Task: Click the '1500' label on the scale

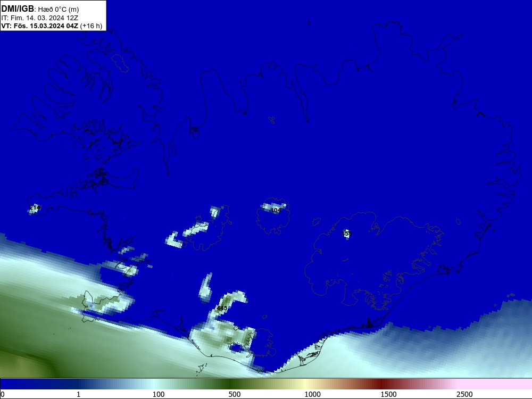Action: [388, 394]
